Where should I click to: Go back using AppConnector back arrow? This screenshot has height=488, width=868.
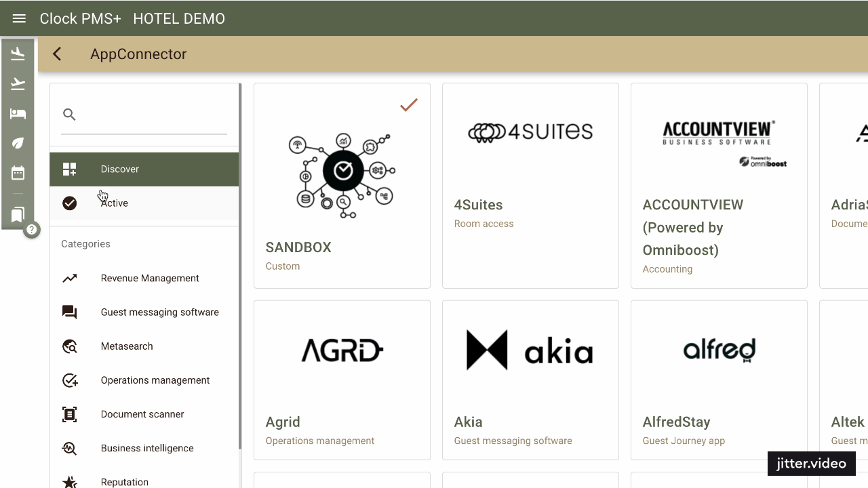click(57, 54)
